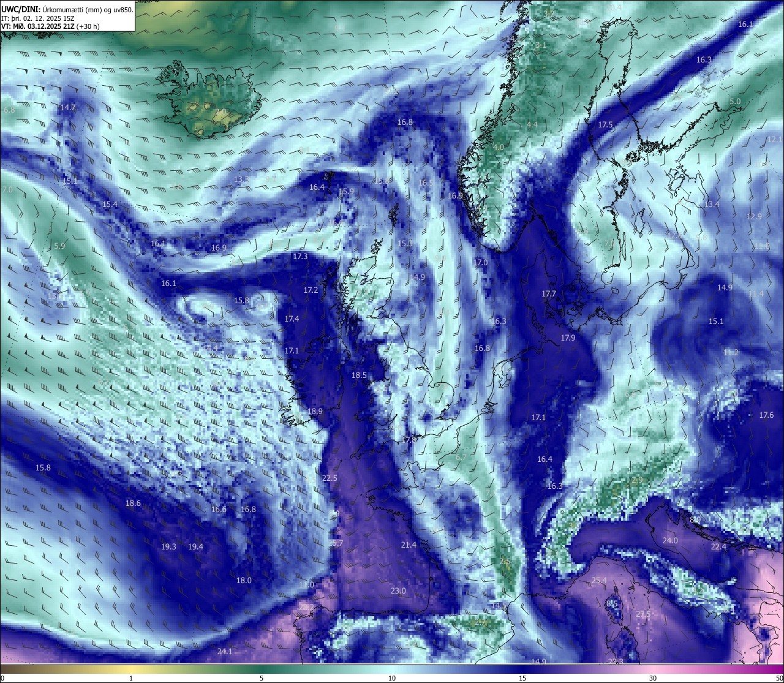Click the '30' label on the color scale

653,678
